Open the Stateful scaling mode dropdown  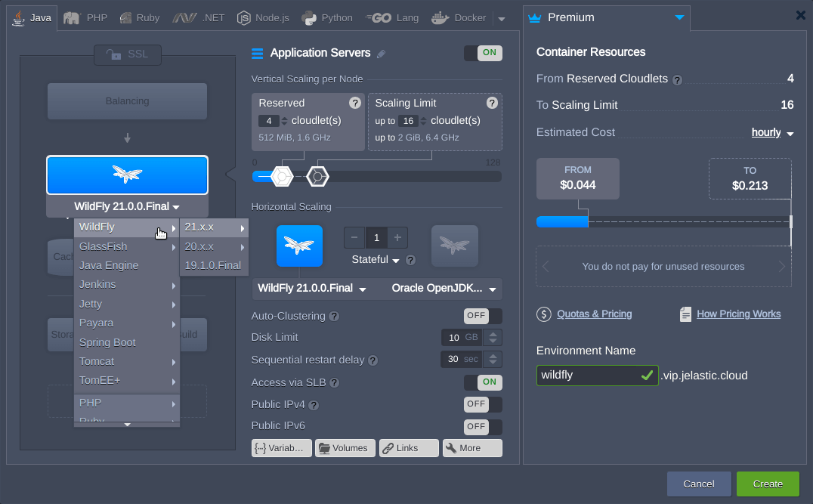[x=376, y=260]
